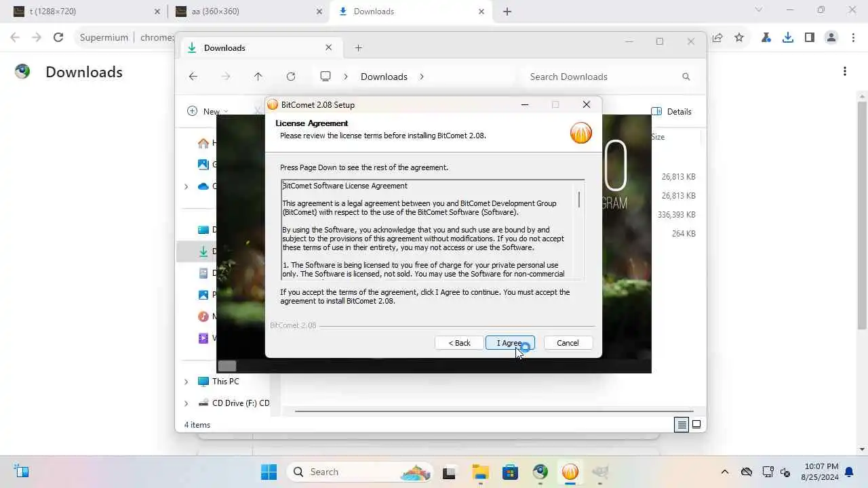Click the 264 KB file size
868x488 pixels.
684,234
